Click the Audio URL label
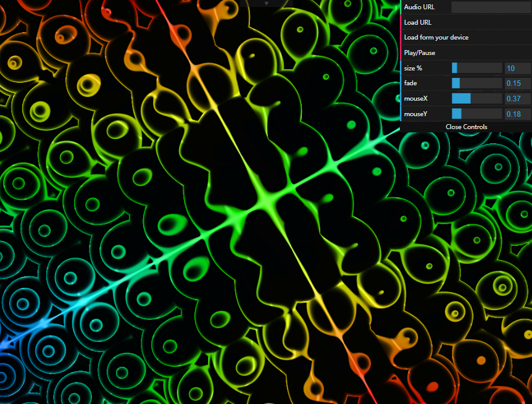 419,7
